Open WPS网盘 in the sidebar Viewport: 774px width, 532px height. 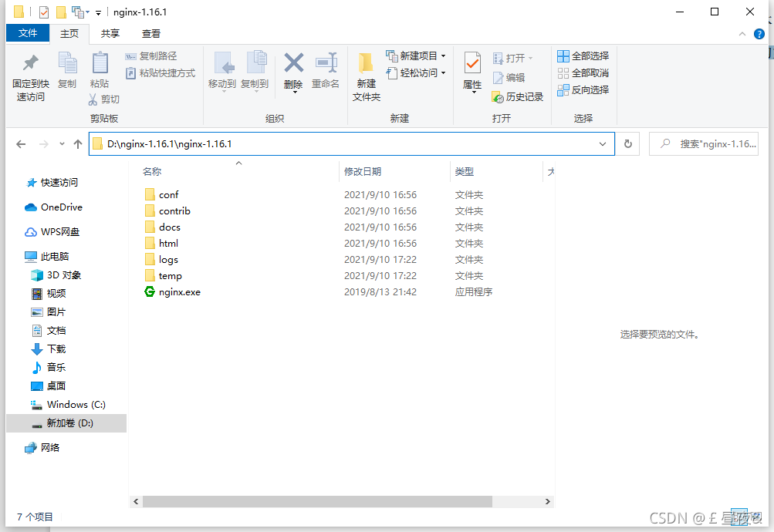pos(52,232)
